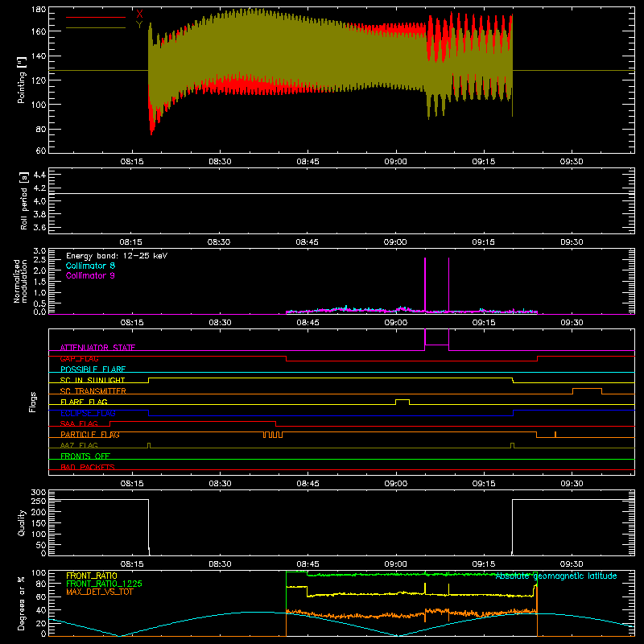Viewport: 644px width, 644px height.
Task: Click the 'Absolute geomagnetic latitude' label
Action: coord(556,576)
